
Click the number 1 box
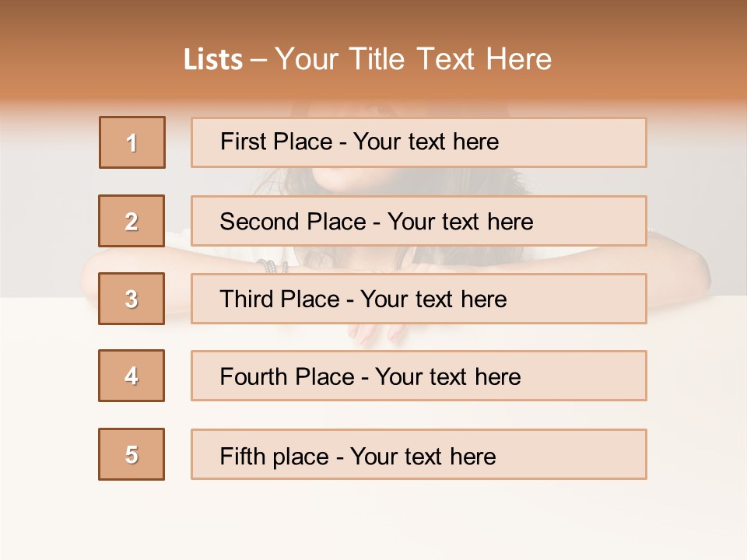tap(132, 142)
